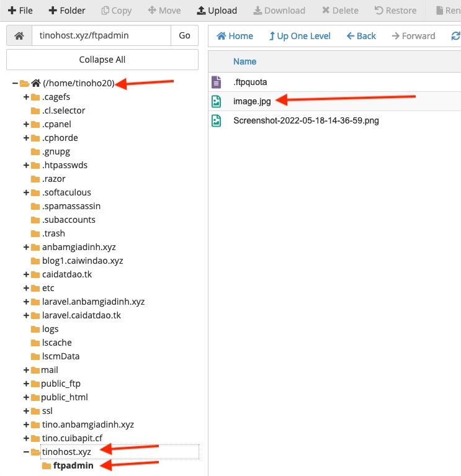Expand the public_html folder
This screenshot has width=461, height=476.
[26, 397]
